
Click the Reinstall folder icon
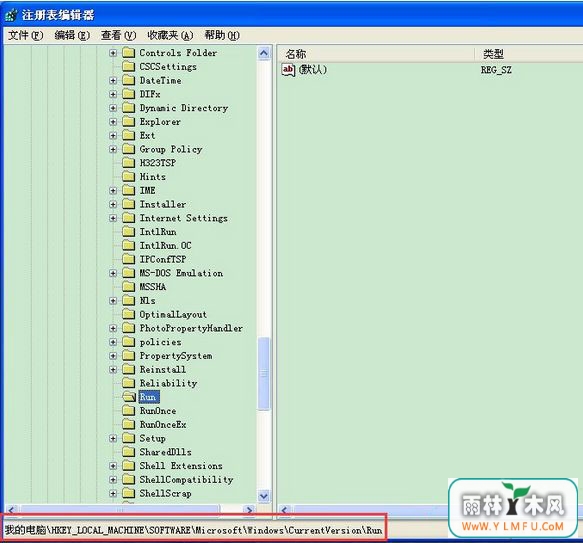(x=129, y=369)
